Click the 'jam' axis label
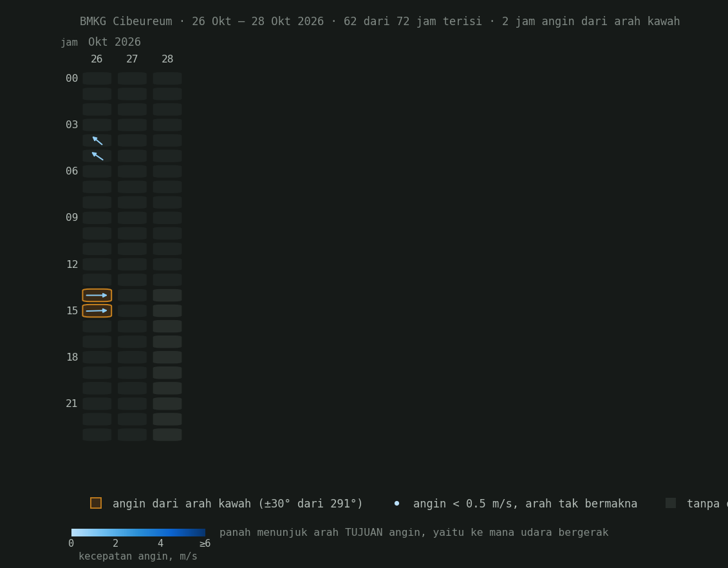 pos(69,43)
